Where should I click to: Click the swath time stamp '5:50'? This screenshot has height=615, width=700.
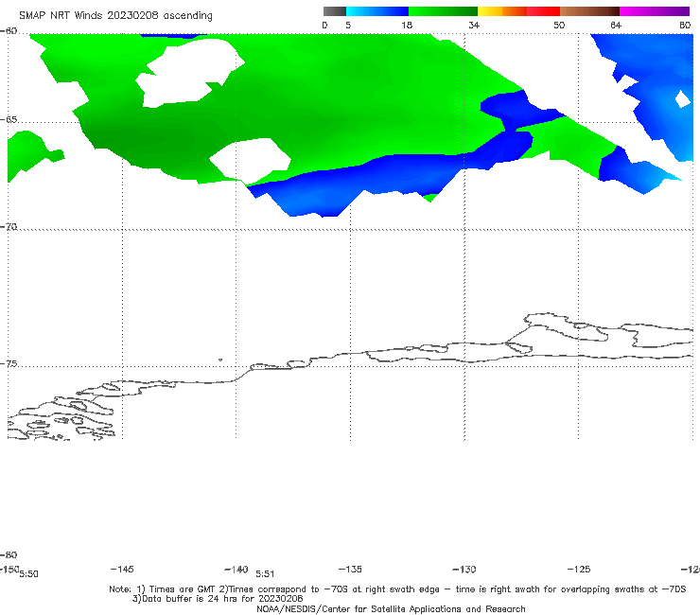[x=28, y=574]
